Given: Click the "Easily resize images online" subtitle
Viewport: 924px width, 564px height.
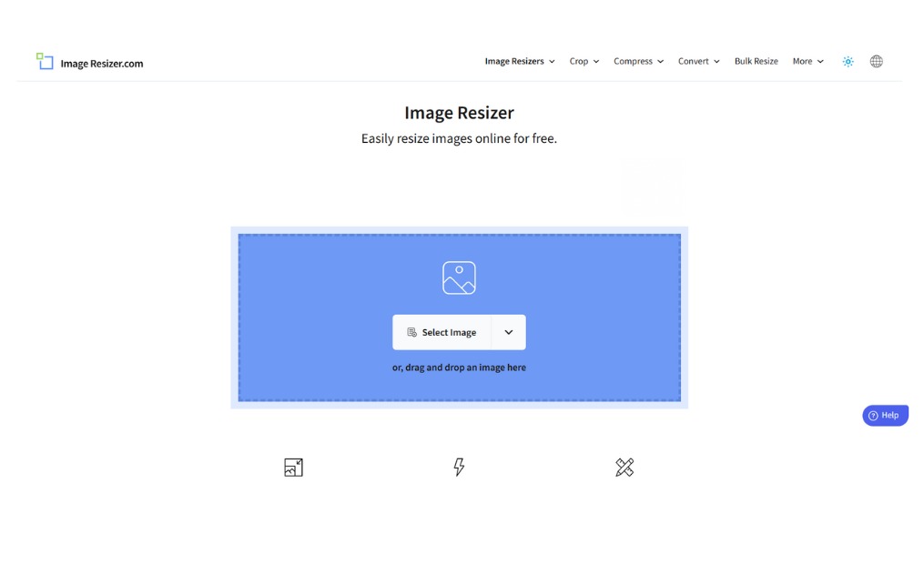Looking at the screenshot, I should [x=459, y=139].
